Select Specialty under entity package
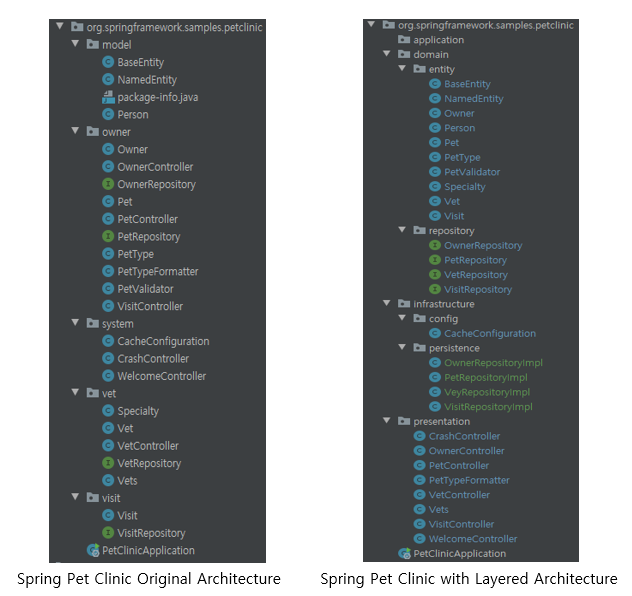 (465, 187)
